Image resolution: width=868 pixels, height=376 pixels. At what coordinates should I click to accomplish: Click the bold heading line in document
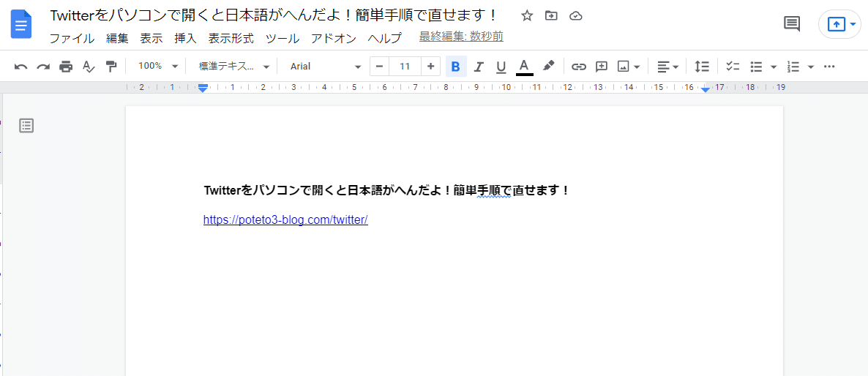(386, 191)
